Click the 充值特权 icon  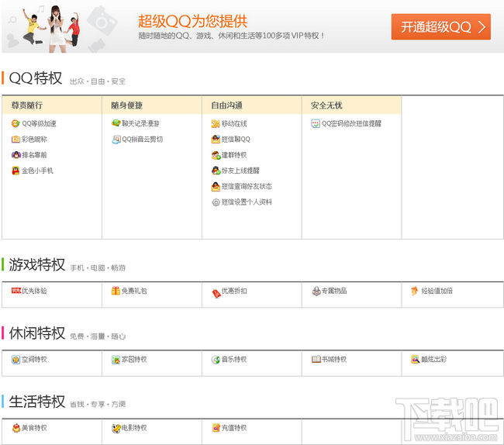216,428
